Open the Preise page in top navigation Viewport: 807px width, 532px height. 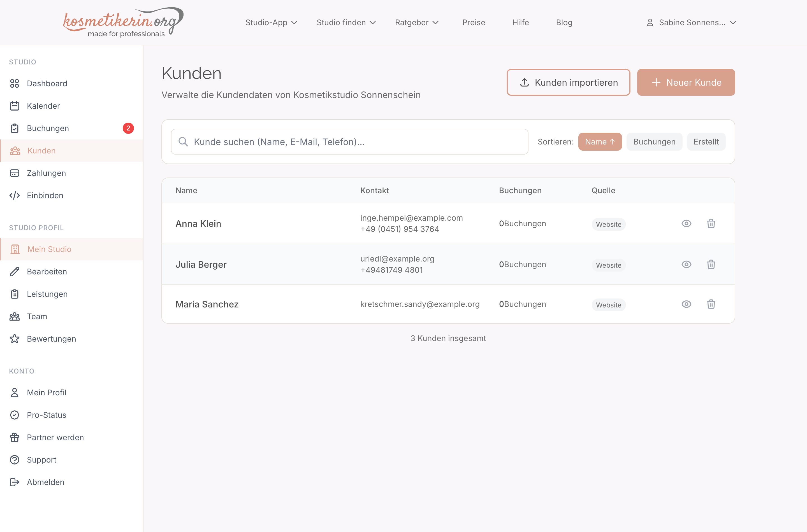pyautogui.click(x=474, y=22)
